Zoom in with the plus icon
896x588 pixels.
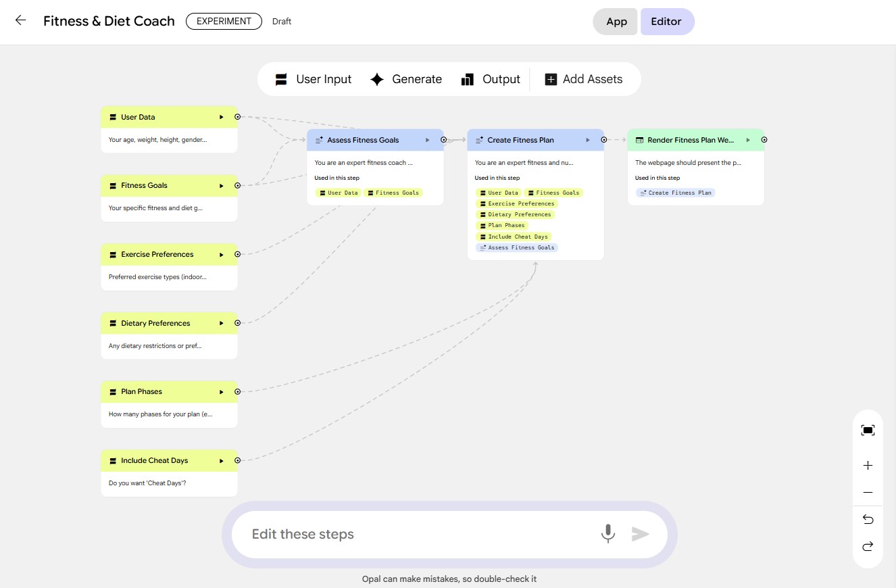(868, 466)
